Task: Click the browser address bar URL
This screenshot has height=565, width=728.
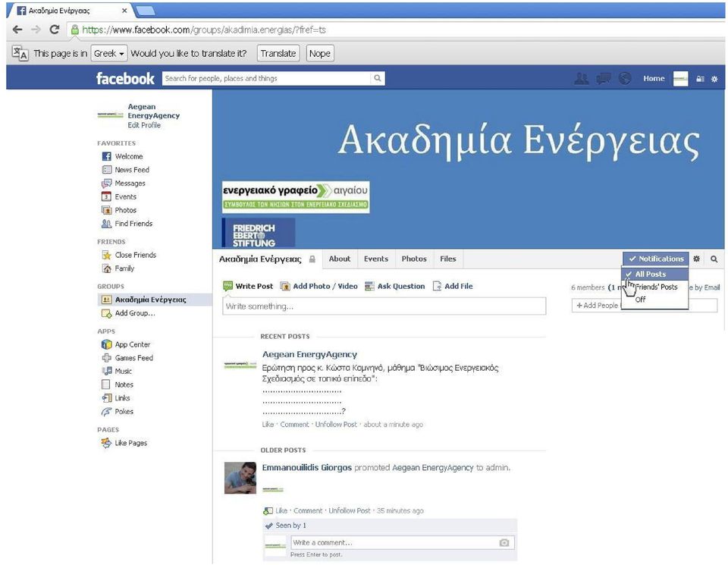Action: [204, 30]
